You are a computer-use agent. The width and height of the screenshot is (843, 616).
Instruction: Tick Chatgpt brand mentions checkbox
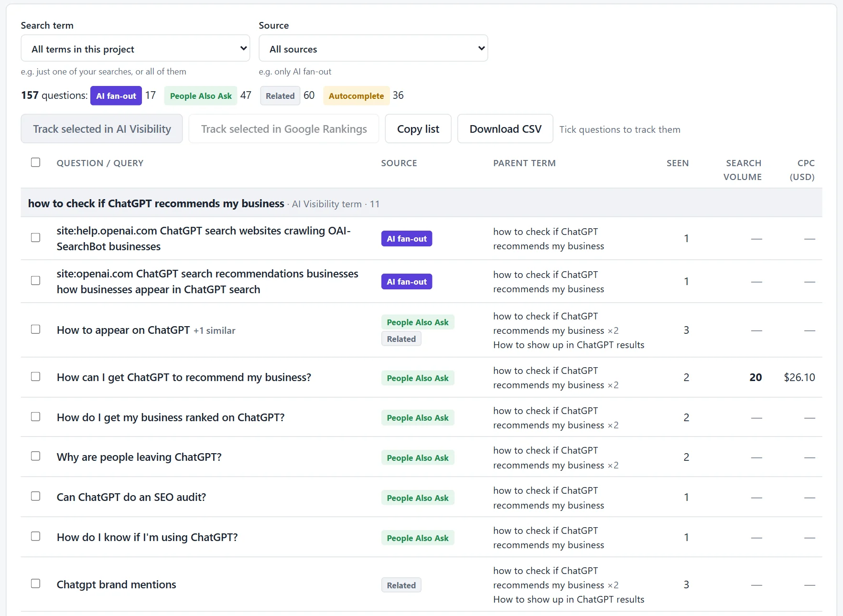click(35, 584)
